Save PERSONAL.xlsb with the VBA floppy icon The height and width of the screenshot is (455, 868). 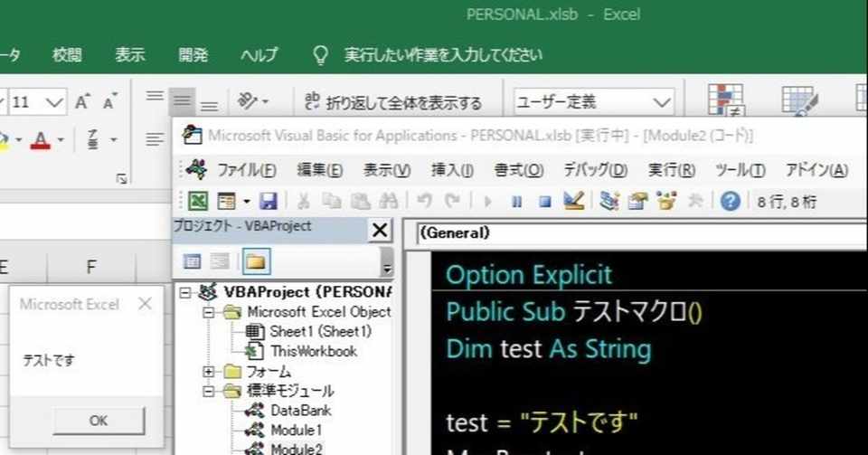pyautogui.click(x=269, y=201)
